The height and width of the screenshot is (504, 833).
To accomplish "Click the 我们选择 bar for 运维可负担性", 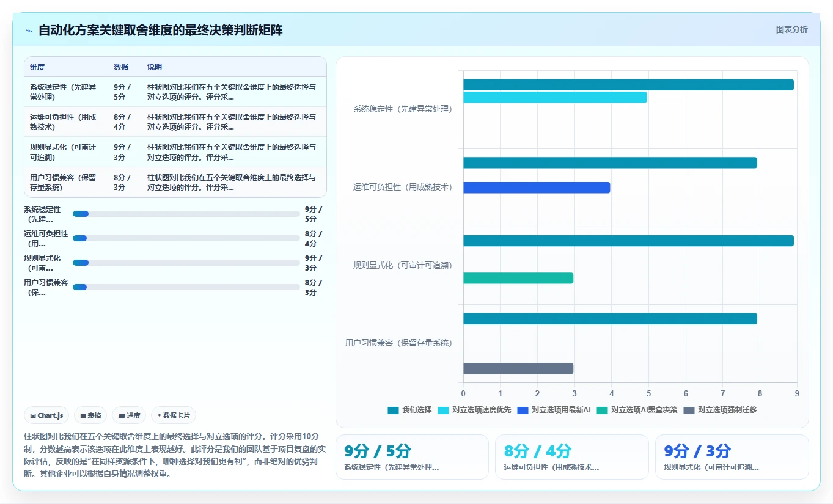I will coord(610,163).
